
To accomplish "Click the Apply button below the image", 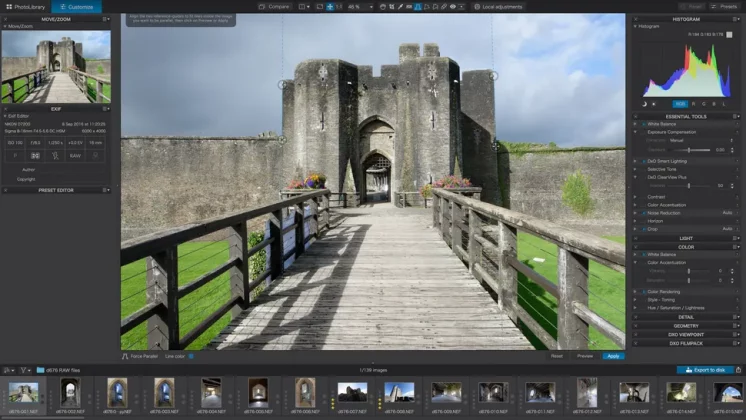I will click(613, 355).
